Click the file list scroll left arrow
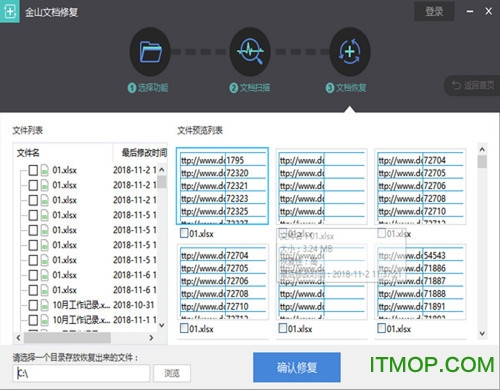 point(19,338)
